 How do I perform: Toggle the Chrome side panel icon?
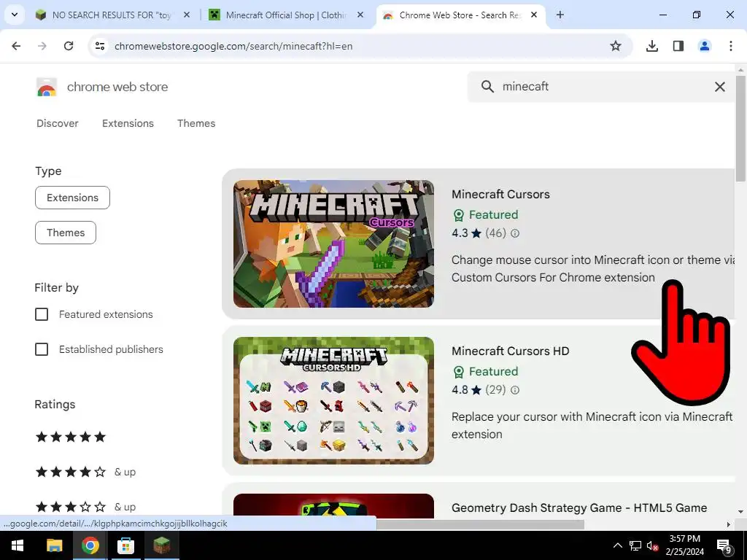click(678, 46)
